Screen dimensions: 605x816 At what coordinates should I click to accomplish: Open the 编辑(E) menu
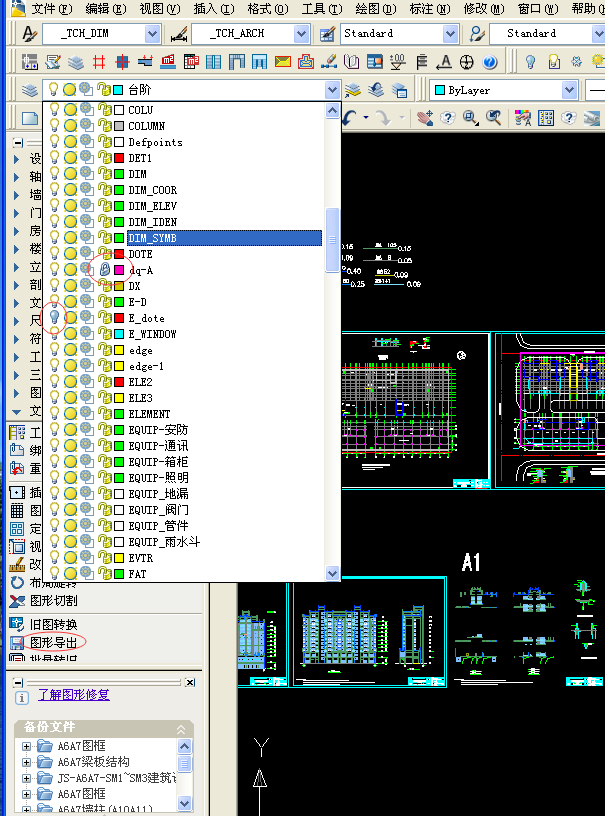pyautogui.click(x=106, y=9)
